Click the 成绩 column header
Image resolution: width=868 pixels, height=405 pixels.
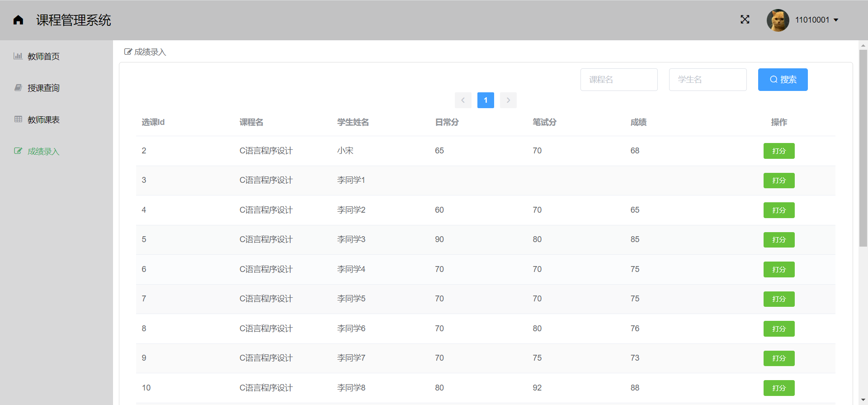(x=638, y=122)
